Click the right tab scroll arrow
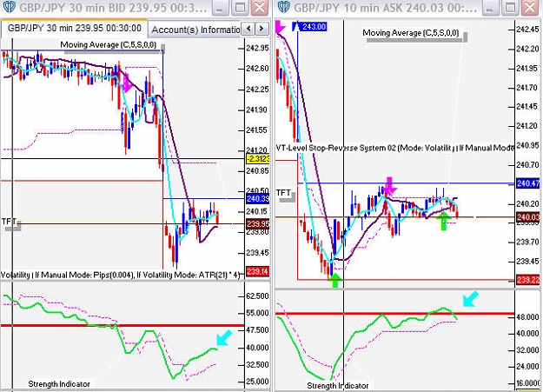 click(x=262, y=29)
